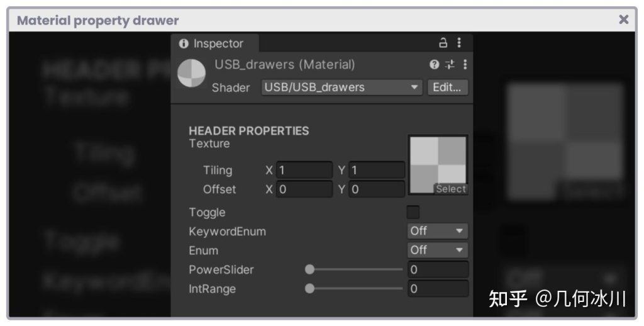
Task: Close the Material property drawer window
Action: (623, 20)
